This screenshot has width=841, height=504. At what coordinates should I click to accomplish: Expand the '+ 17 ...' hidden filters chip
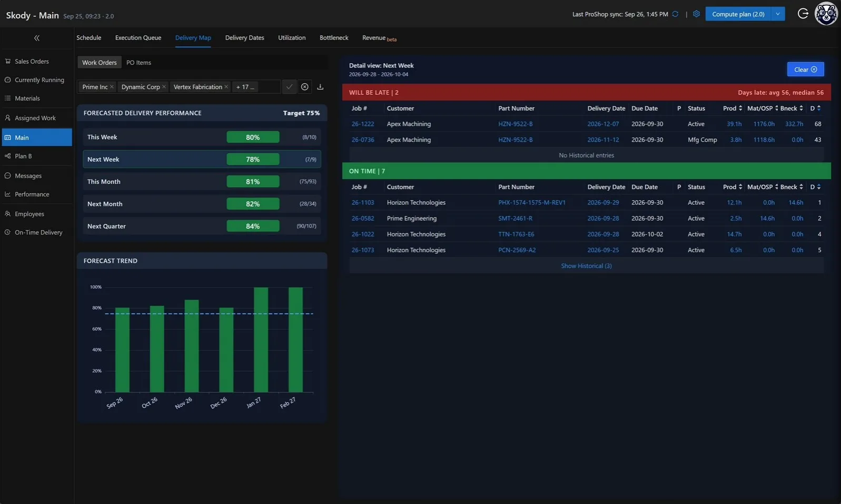point(245,87)
